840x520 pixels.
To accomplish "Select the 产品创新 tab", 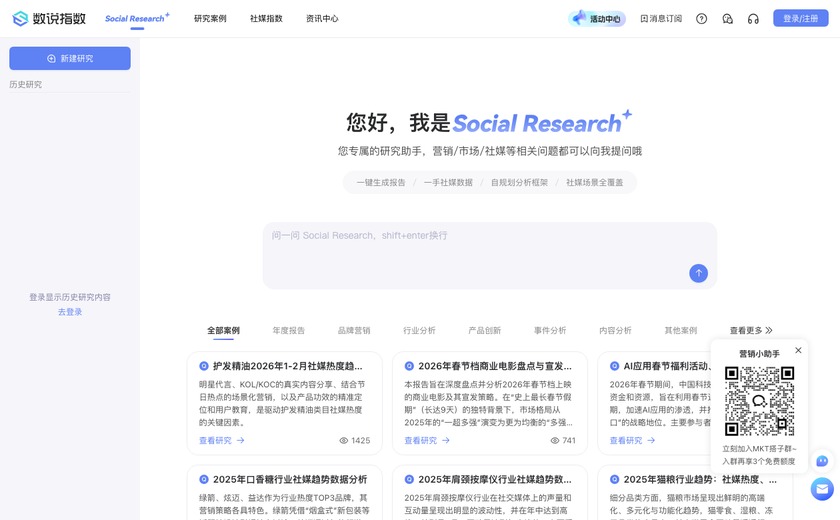I will coord(485,330).
